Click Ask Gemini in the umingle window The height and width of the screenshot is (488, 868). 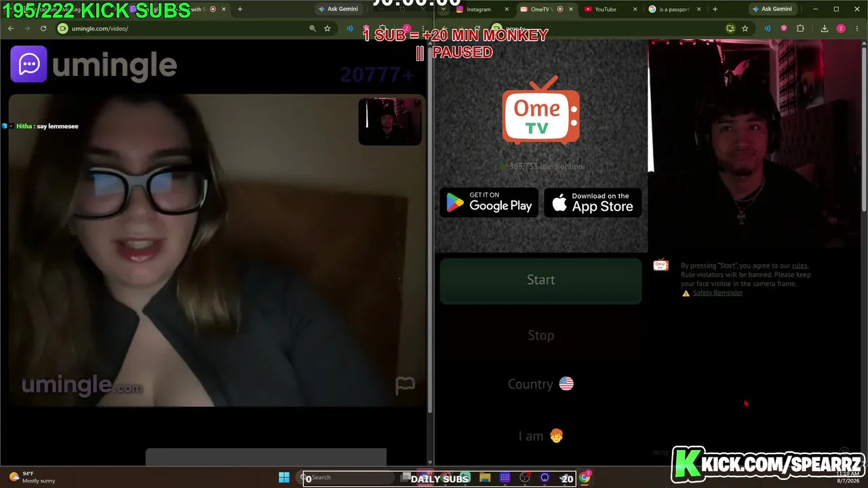click(x=338, y=9)
